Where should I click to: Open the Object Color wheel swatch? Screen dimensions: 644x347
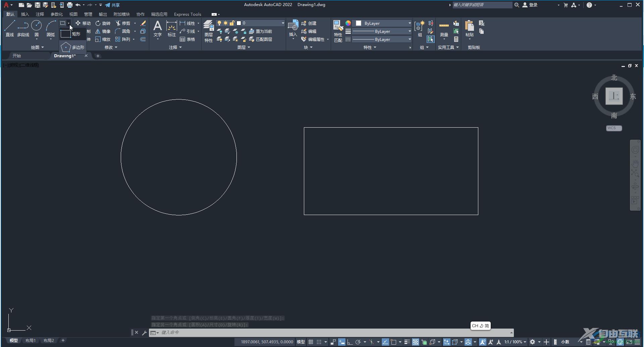[x=348, y=23]
